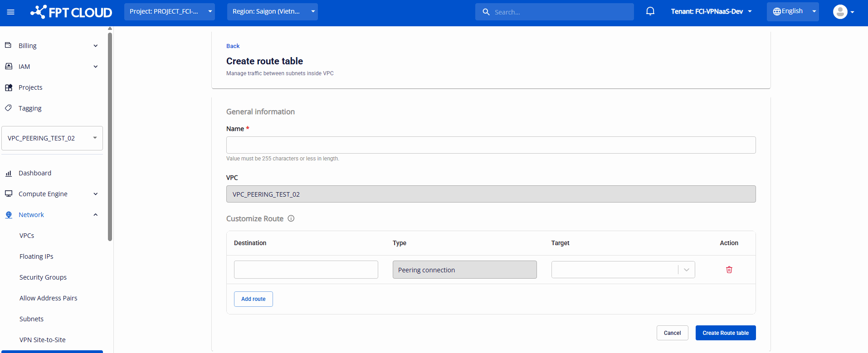Expand the IAM menu chevron
Screen dimensions: 868x353
96,67
